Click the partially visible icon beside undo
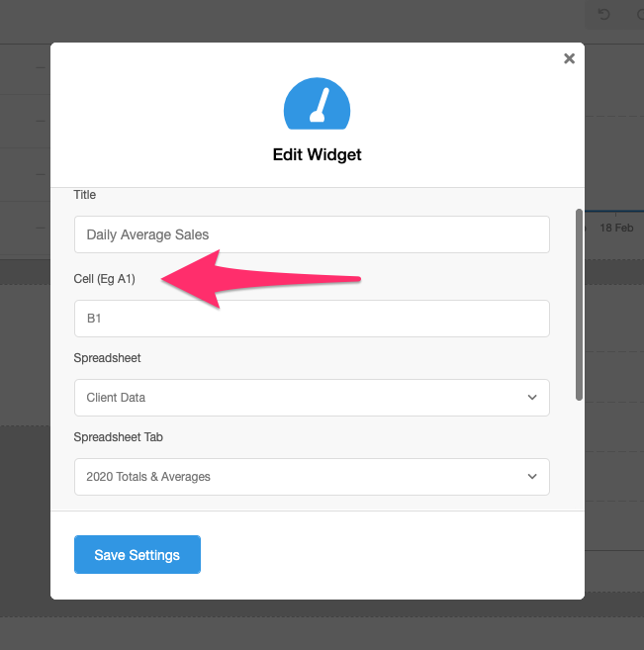This screenshot has height=650, width=644. (x=640, y=15)
